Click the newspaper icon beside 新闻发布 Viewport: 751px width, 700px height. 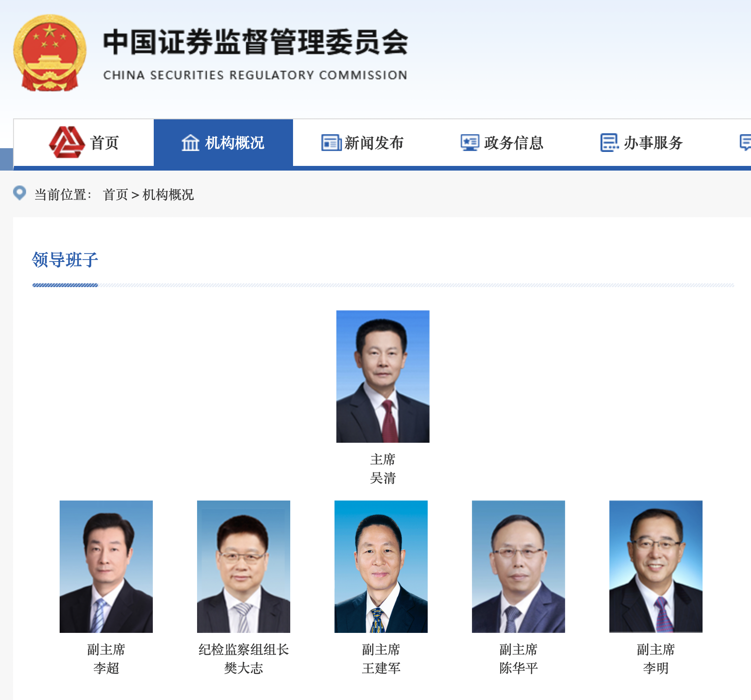pyautogui.click(x=331, y=143)
